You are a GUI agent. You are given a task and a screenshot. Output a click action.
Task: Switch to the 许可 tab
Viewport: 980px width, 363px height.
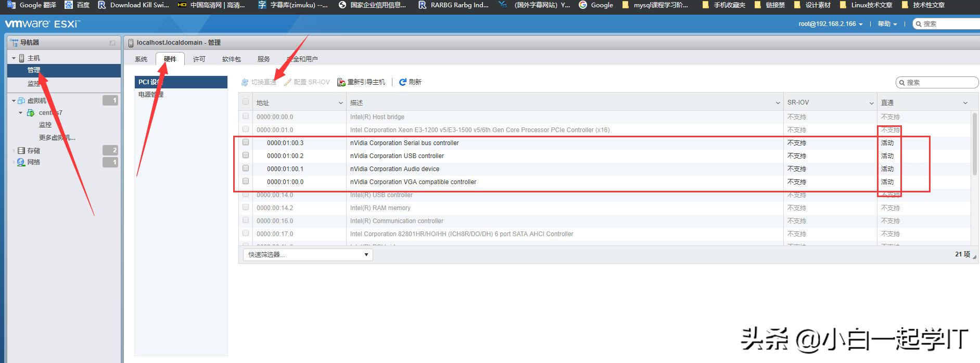pos(199,59)
